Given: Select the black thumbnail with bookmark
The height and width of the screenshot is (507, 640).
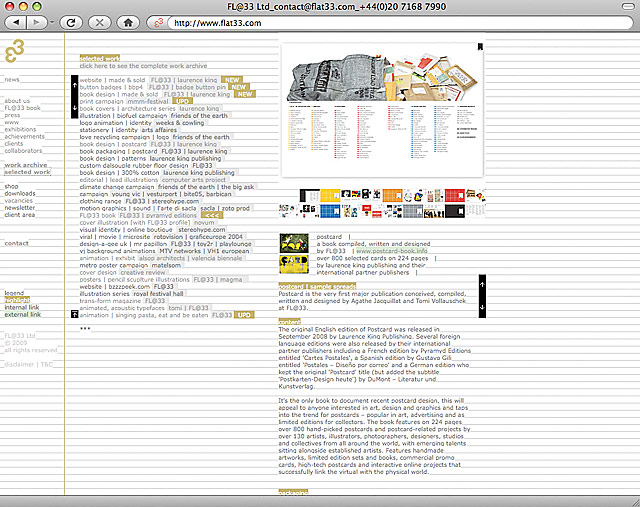Looking at the screenshot, I should point(455,211).
